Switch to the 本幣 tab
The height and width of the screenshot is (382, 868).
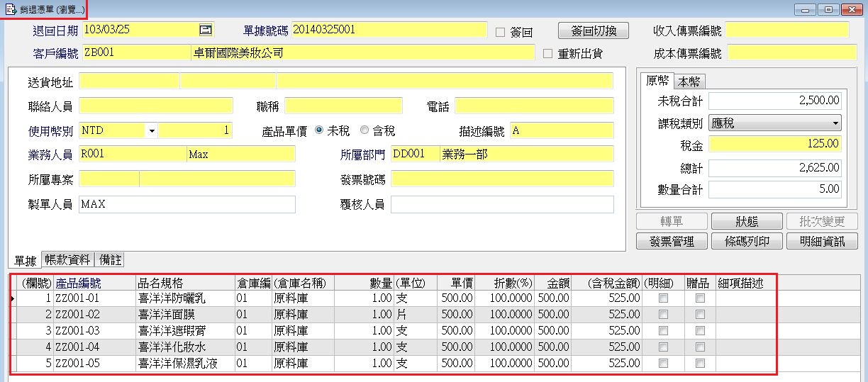click(x=689, y=81)
